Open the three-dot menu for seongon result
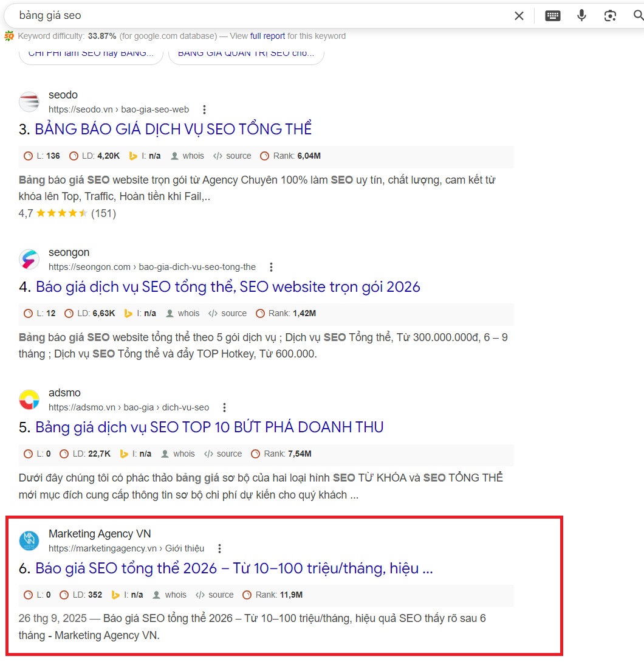Screen dimensions: 644x670 pyautogui.click(x=271, y=267)
